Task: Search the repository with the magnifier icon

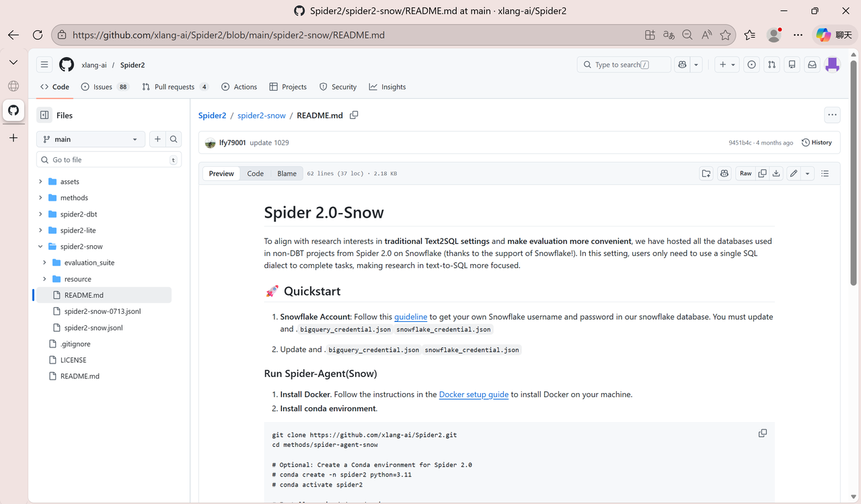Action: [174, 139]
